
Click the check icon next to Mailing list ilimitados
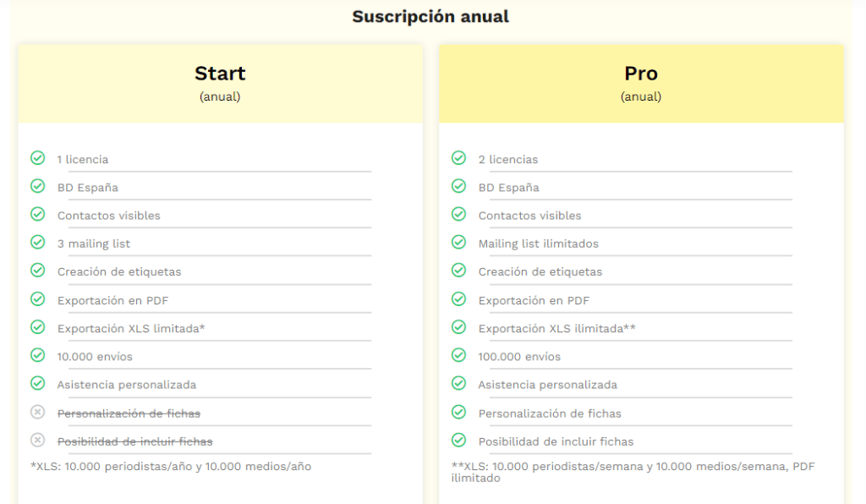pos(458,243)
